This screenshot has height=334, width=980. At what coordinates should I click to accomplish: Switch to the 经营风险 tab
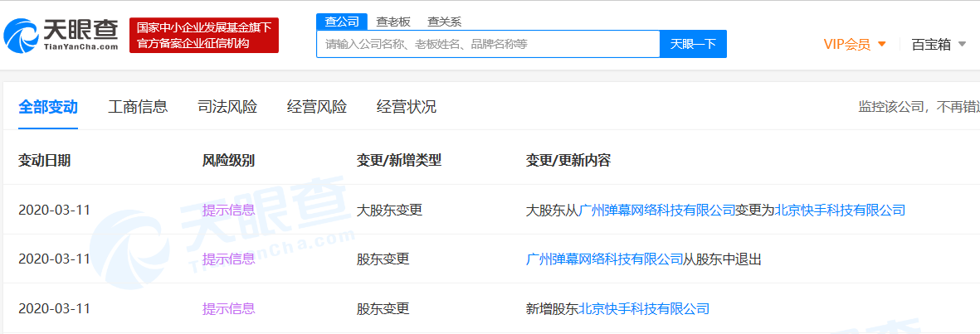click(317, 107)
